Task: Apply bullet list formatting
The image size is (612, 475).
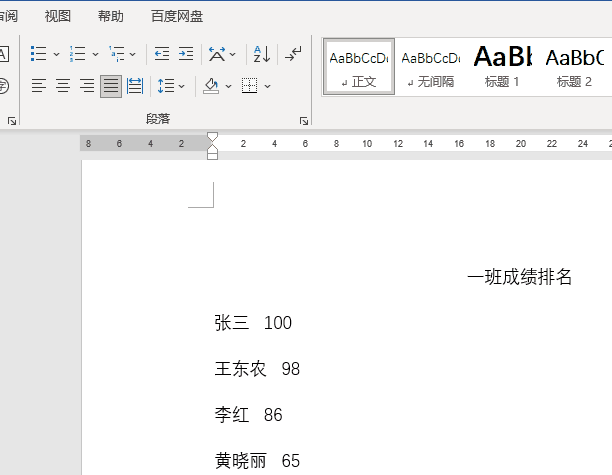Action: coord(39,54)
